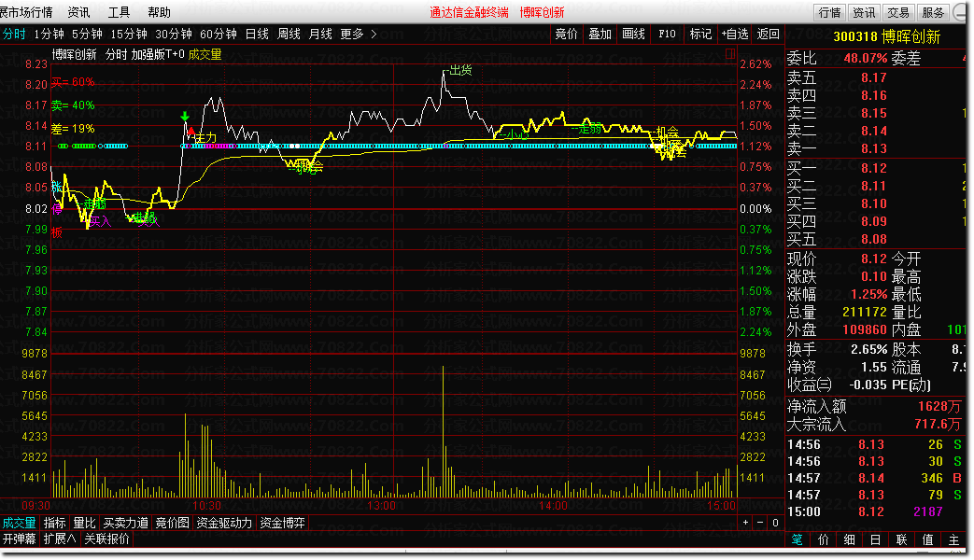Click the plus zoom button below chart

point(745,523)
